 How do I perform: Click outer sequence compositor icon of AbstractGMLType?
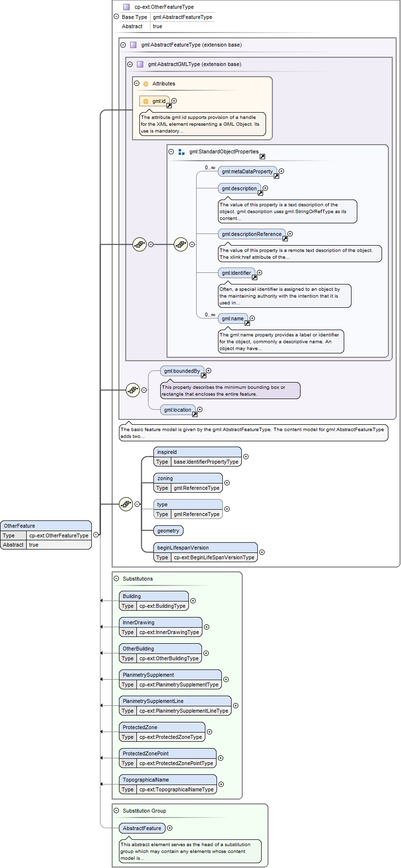(140, 244)
